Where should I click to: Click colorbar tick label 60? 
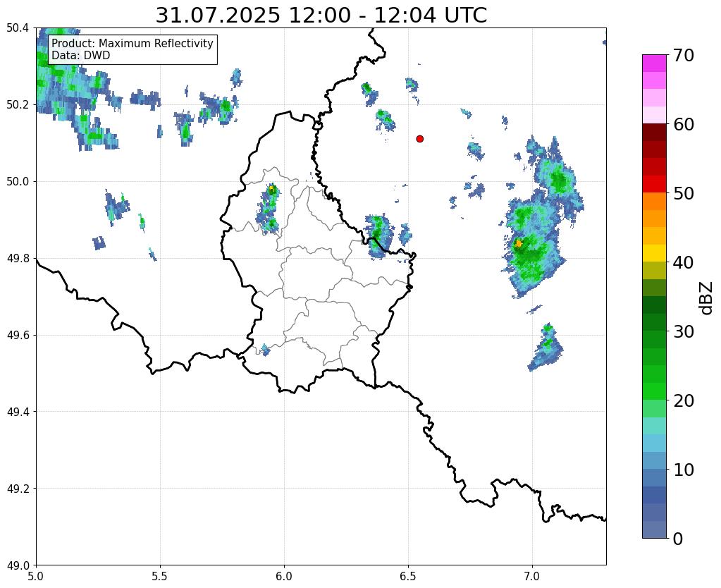[x=683, y=124]
